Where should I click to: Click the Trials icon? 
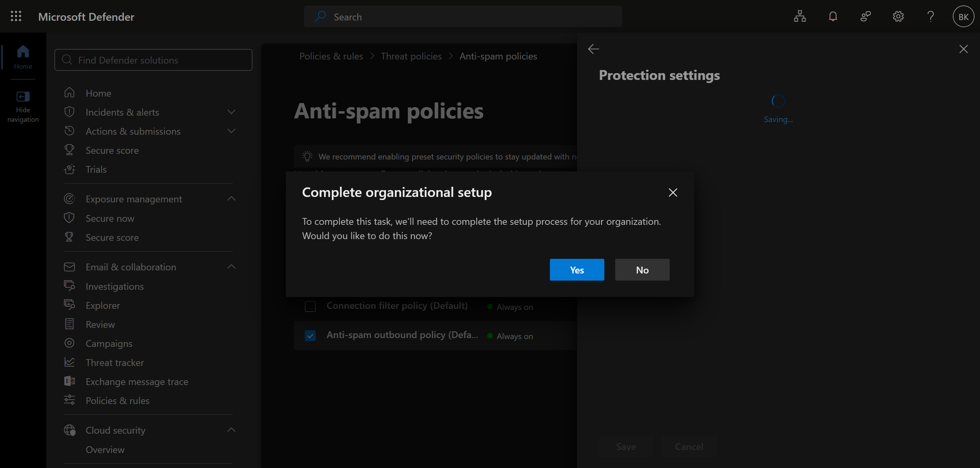pyautogui.click(x=69, y=169)
